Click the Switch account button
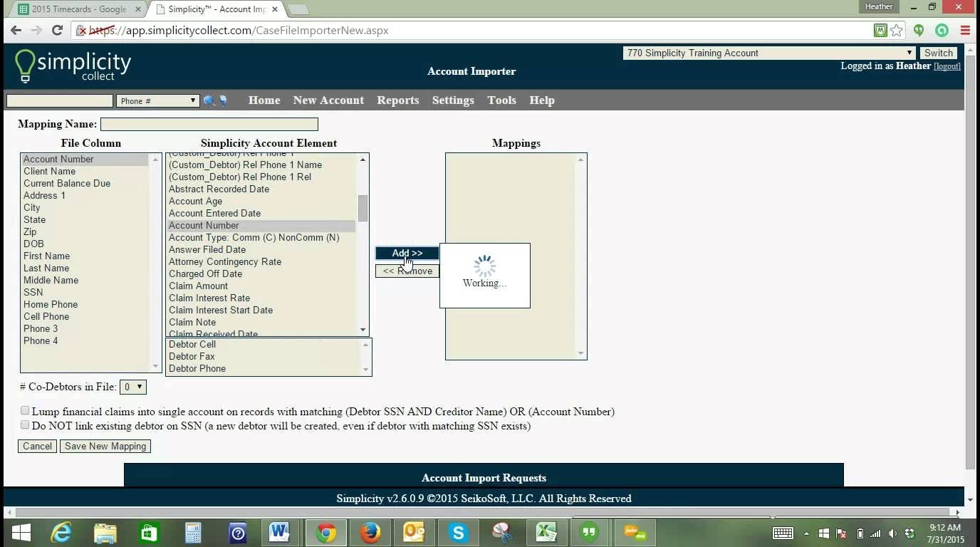 [939, 53]
